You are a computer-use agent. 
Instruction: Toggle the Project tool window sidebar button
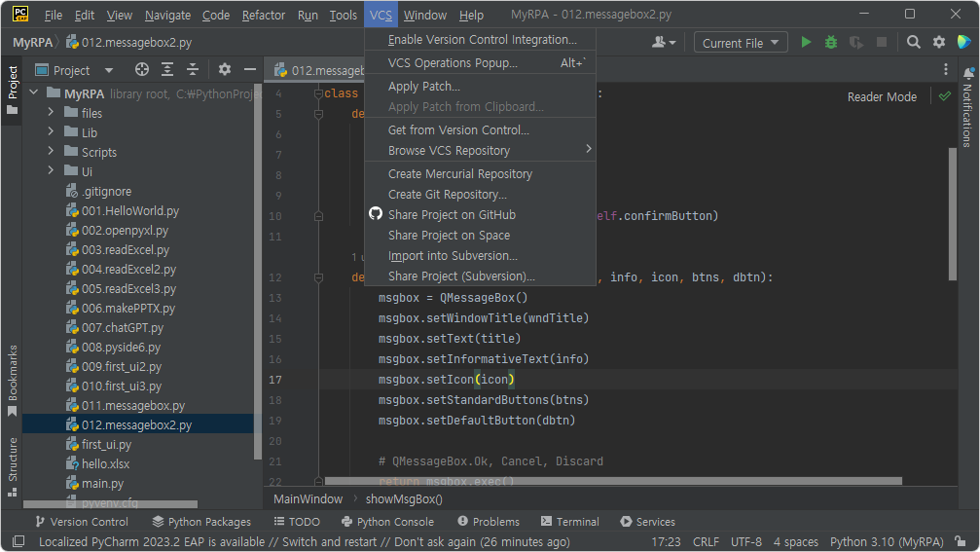pos(12,90)
